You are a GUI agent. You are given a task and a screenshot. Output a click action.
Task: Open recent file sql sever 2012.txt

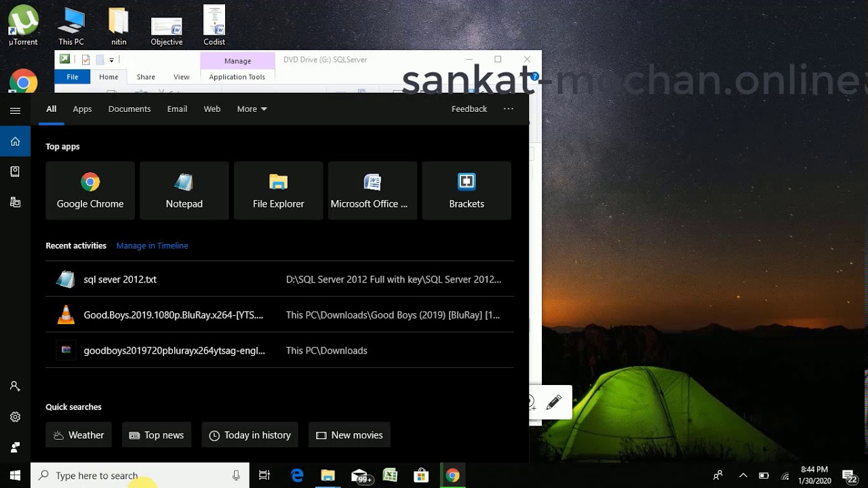(279, 279)
